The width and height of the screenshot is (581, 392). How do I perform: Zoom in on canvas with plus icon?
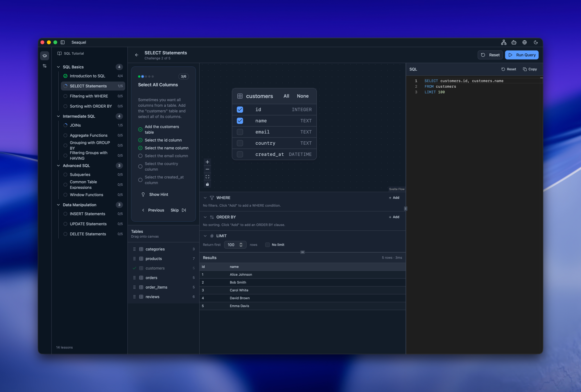[x=207, y=162]
